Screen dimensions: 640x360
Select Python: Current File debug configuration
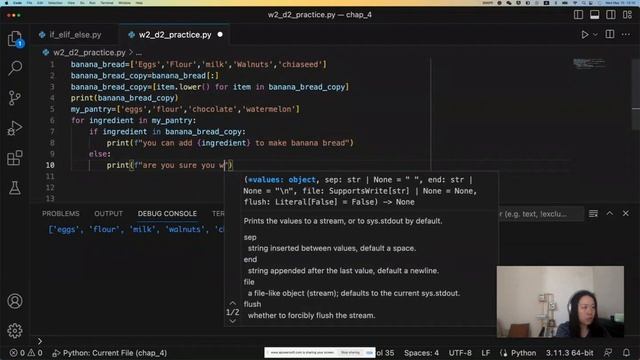(110, 353)
